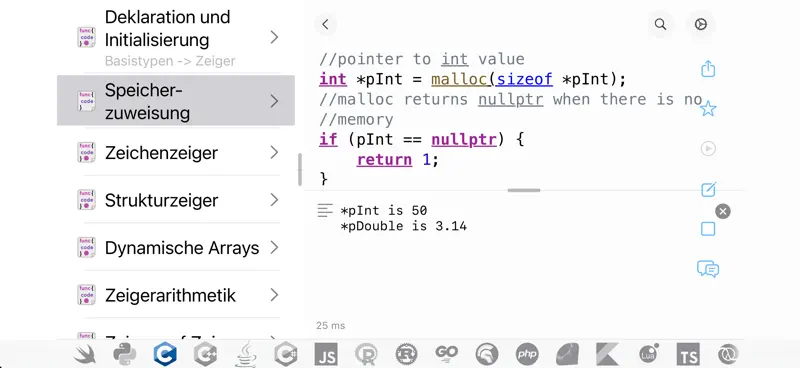Select the JS JavaScript language icon
Image resolution: width=800 pixels, height=368 pixels.
pyautogui.click(x=326, y=354)
